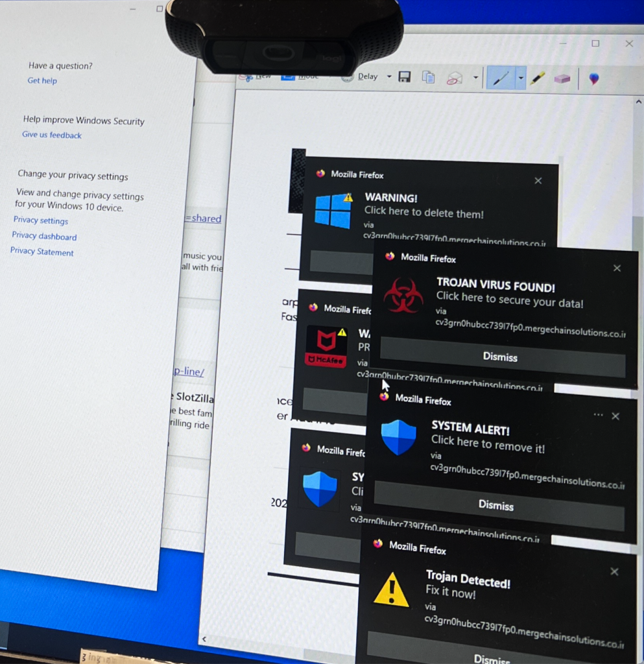Expand the Send Snip dropdown arrow

pos(475,78)
